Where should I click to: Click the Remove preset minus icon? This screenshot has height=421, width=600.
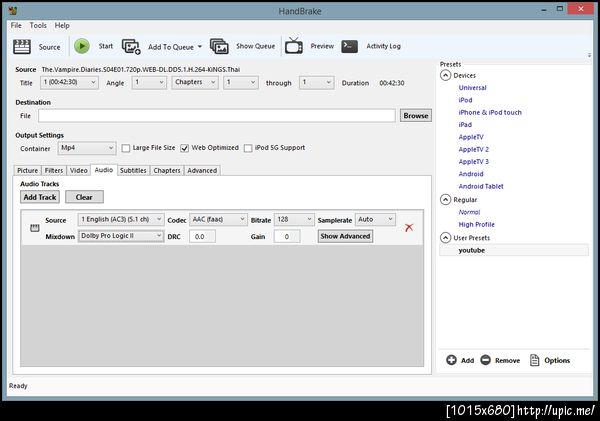486,360
